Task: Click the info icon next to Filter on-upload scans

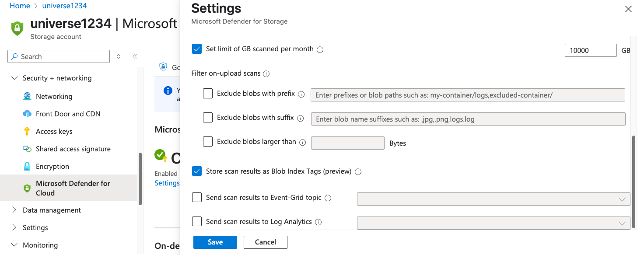Action: click(266, 73)
